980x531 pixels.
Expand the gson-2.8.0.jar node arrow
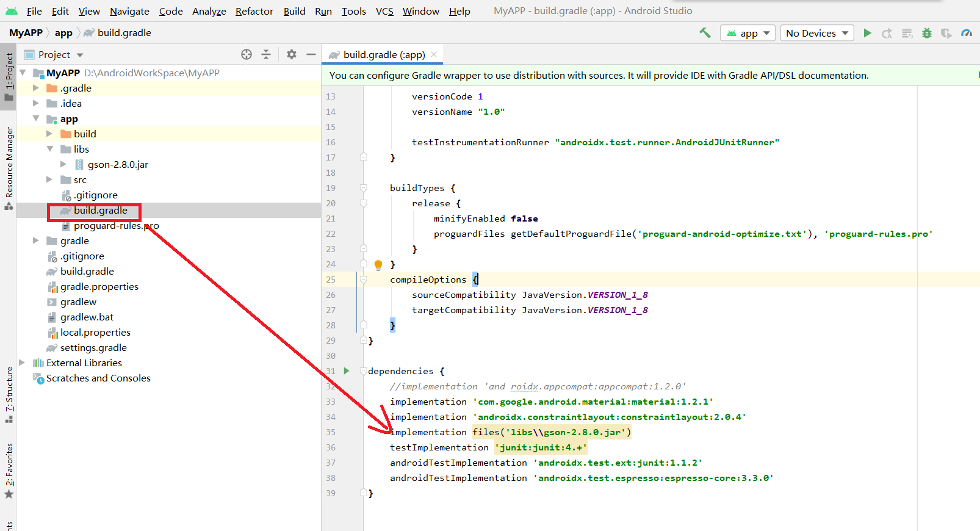[63, 164]
